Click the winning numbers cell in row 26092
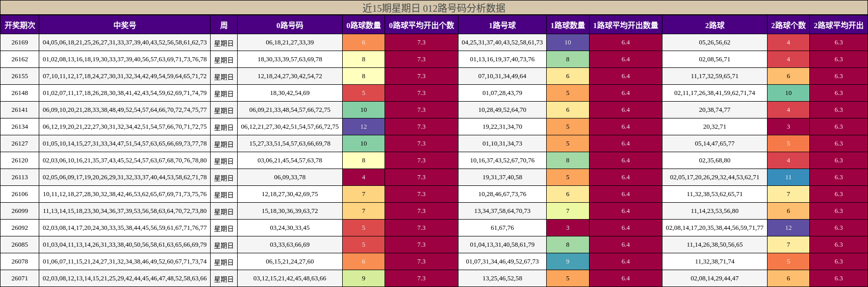 tap(125, 228)
